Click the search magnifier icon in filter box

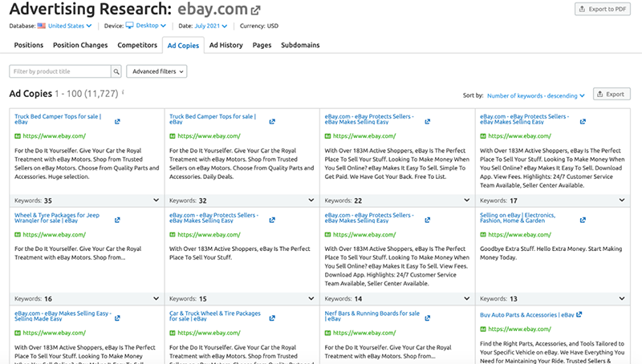116,71
